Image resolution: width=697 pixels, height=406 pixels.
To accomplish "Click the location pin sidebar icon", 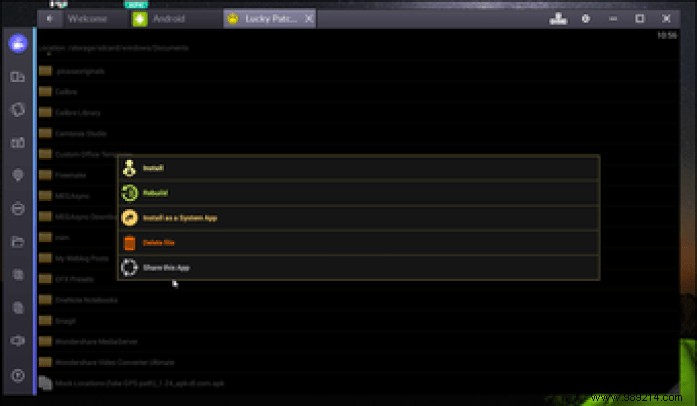I will click(17, 176).
